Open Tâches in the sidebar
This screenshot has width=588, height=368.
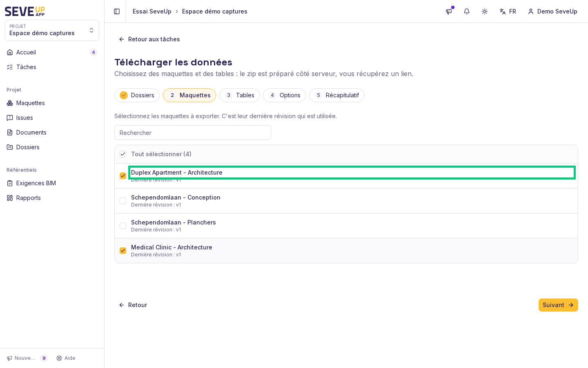[x=52, y=67]
